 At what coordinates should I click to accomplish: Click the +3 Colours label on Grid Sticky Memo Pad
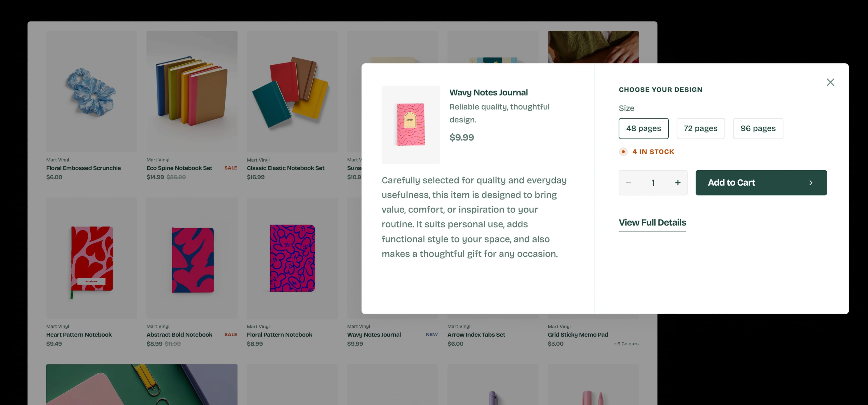(626, 344)
